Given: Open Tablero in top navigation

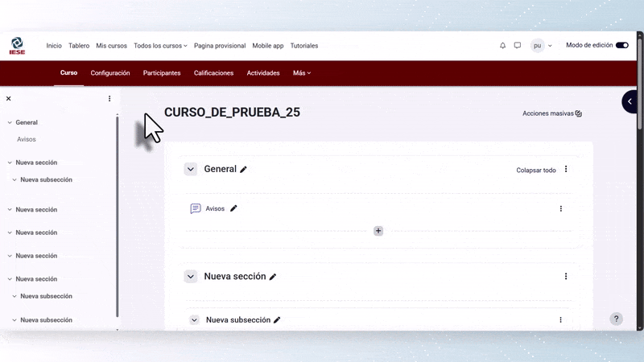Looking at the screenshot, I should click(x=79, y=46).
